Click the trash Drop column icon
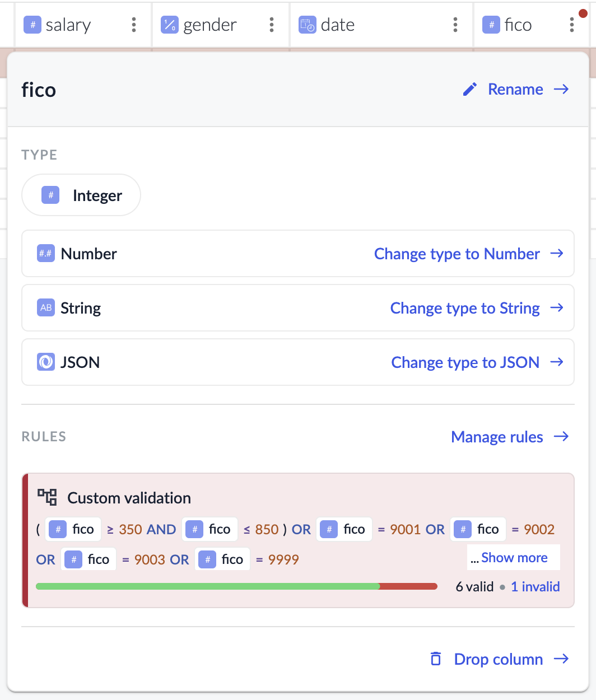 pos(436,659)
